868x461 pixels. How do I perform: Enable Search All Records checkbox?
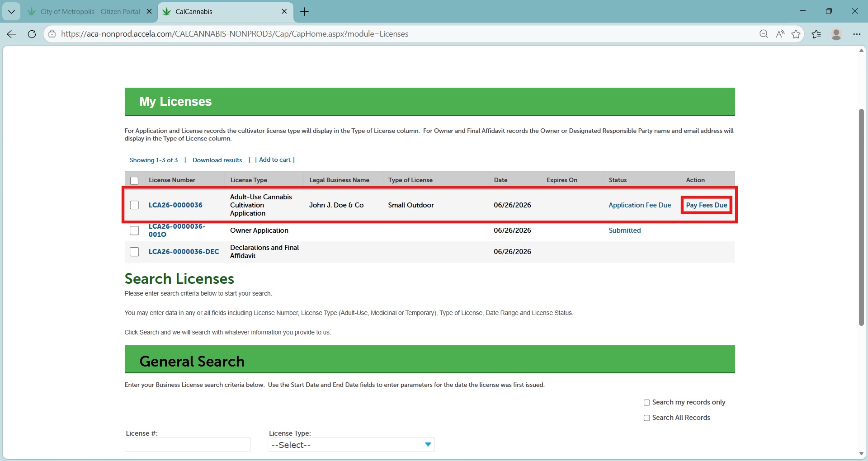[x=647, y=418]
